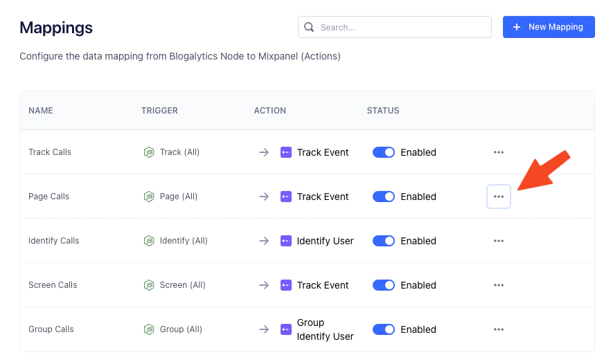
Task: Click the Node.js icon beside Page (All)
Action: point(148,197)
